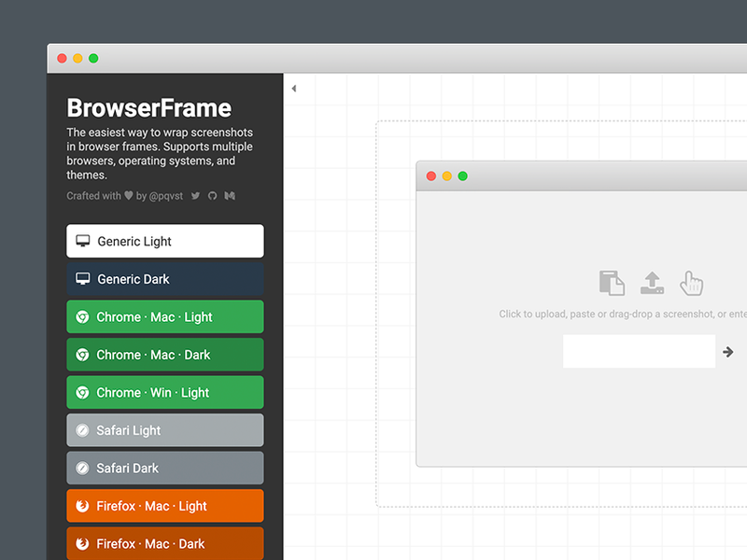This screenshot has height=560, width=747.
Task: Click the @pqvst author link
Action: pos(171,196)
